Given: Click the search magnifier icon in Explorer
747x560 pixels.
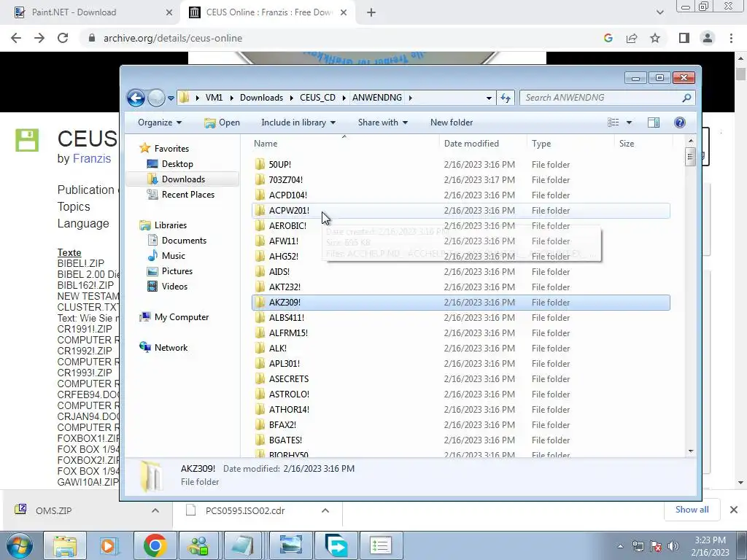Looking at the screenshot, I should [x=686, y=98].
